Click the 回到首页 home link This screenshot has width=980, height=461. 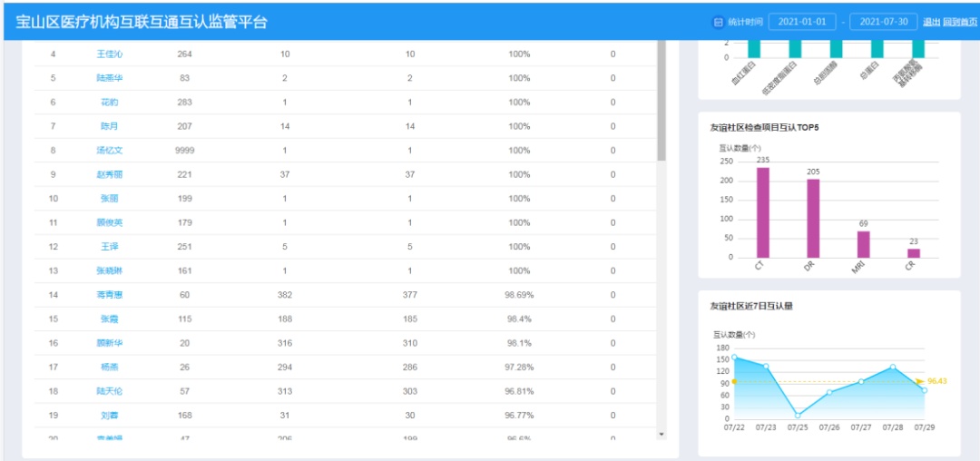click(960, 22)
